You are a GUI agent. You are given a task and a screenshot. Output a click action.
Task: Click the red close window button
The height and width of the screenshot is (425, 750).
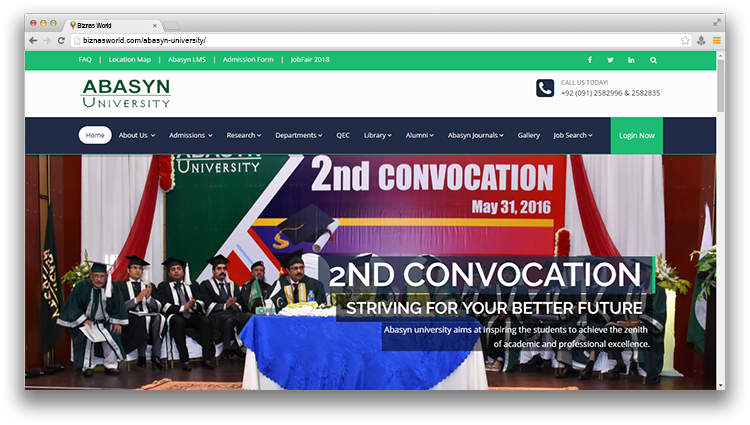(33, 22)
